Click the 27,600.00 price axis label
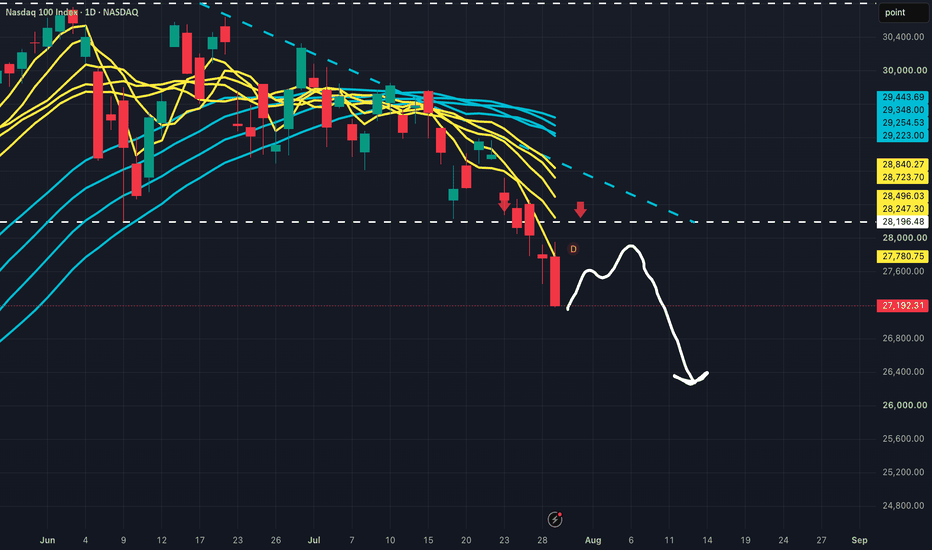The width and height of the screenshot is (932, 550). tap(903, 271)
